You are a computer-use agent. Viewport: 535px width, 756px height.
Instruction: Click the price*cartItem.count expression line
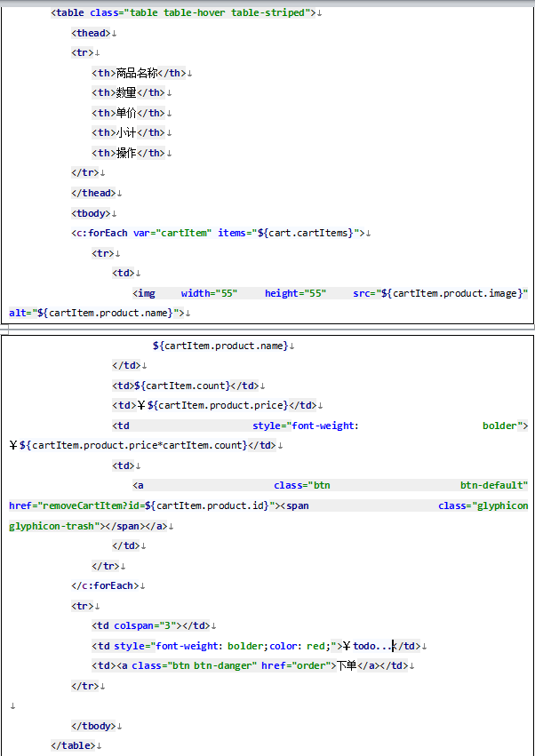pos(143,445)
